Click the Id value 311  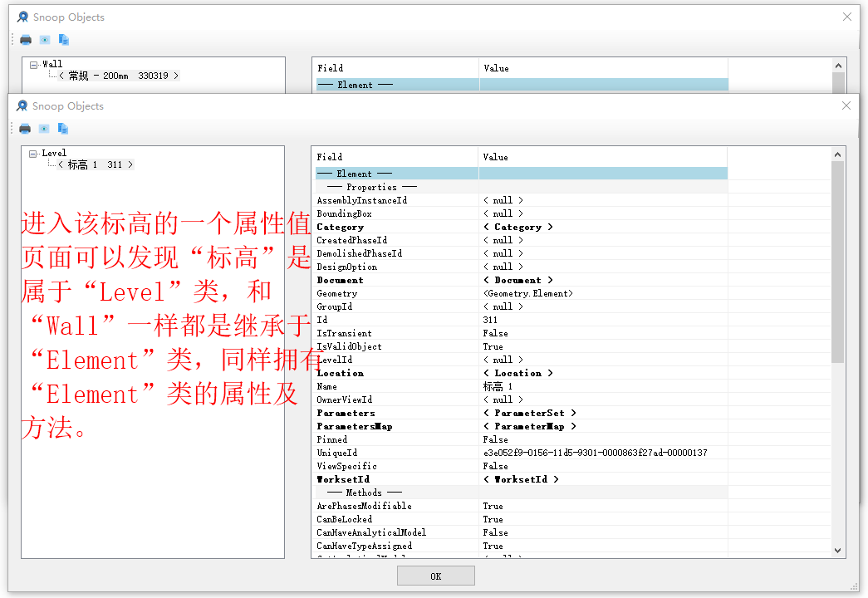(x=490, y=320)
